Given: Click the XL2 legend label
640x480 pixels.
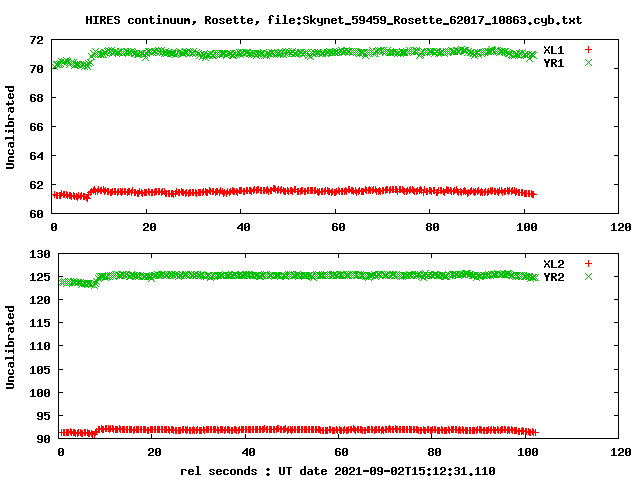Looking at the screenshot, I should [554, 264].
